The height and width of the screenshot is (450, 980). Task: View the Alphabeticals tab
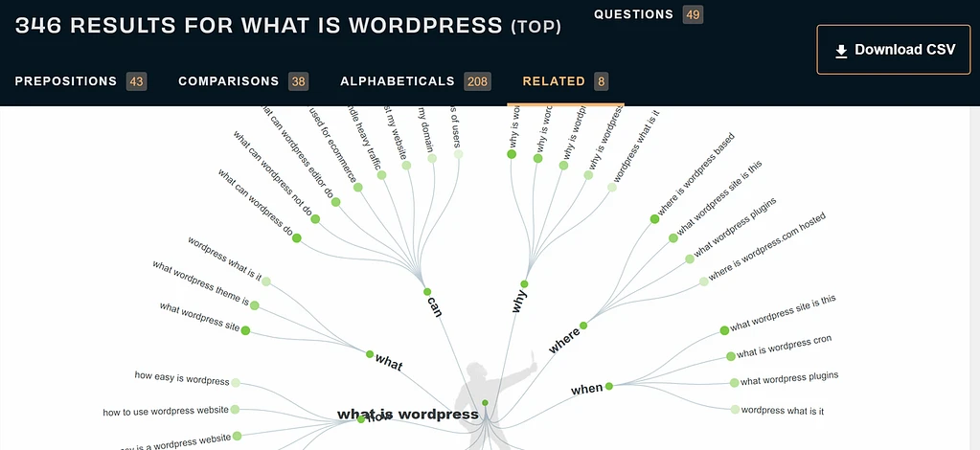416,81
